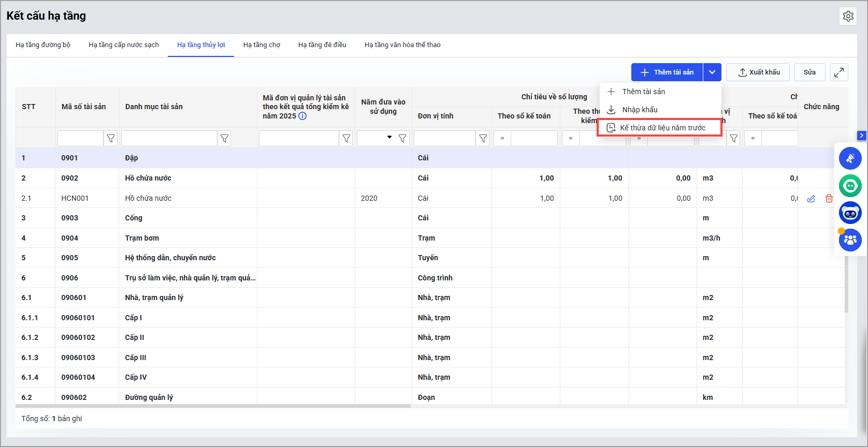Screen dimensions: 868x447
Task: Click the fullscreen expand icon
Action: click(839, 72)
